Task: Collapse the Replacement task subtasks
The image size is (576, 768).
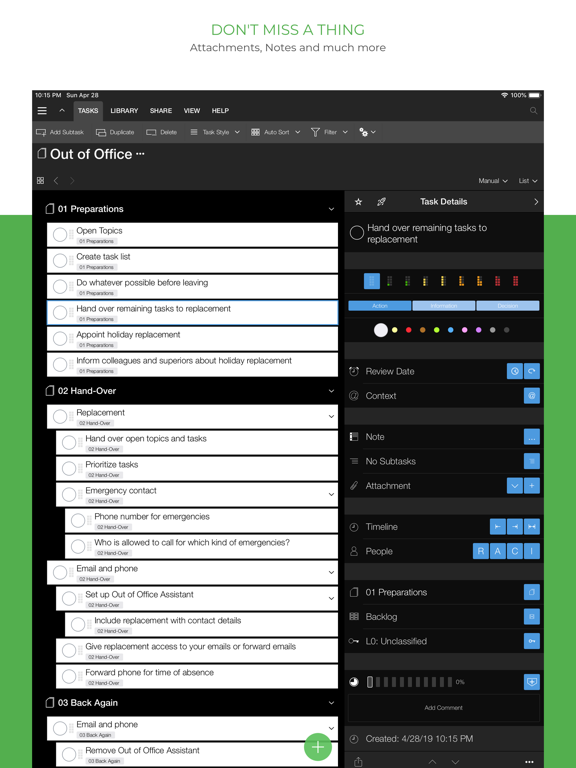Action: click(332, 416)
